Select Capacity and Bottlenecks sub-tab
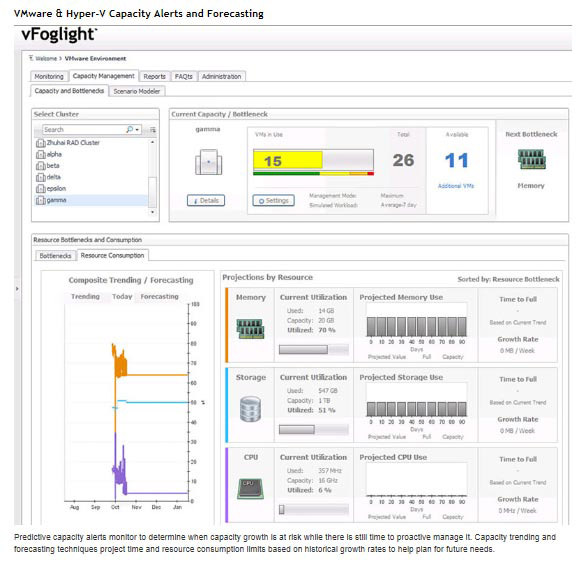Image resolution: width=586 pixels, height=561 pixels. [69, 91]
